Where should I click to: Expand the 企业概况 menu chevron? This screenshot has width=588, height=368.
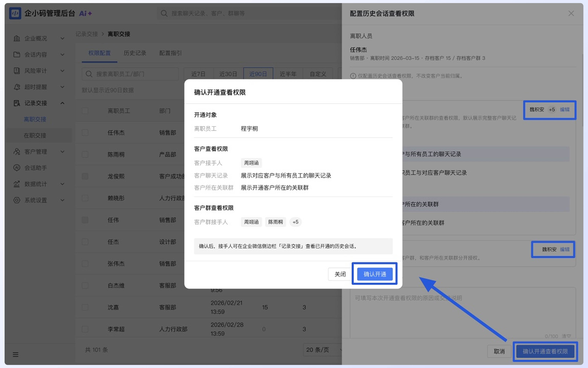point(62,38)
